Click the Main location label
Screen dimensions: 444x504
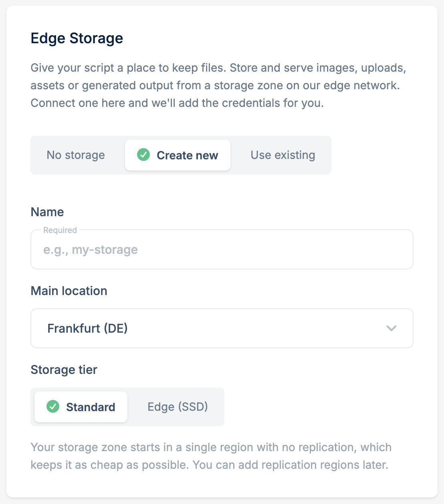click(x=69, y=291)
